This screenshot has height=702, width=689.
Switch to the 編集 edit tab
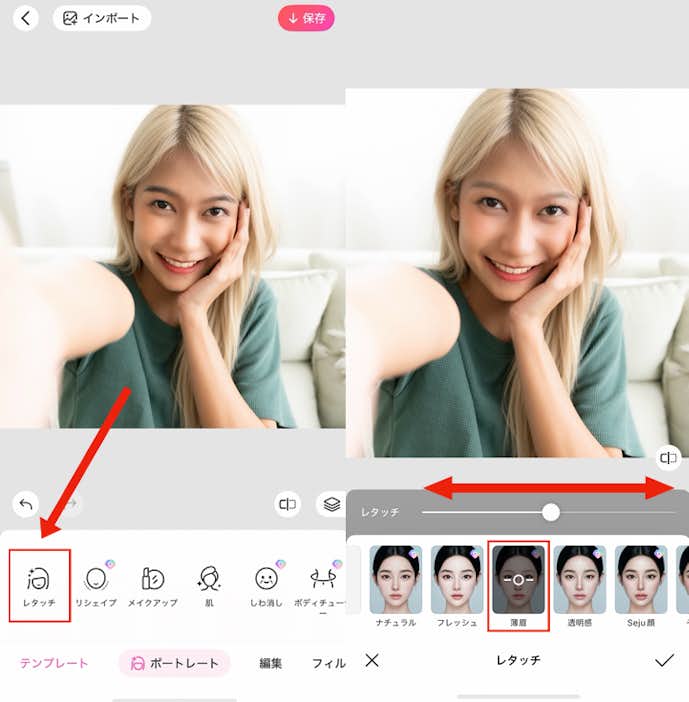tap(270, 663)
